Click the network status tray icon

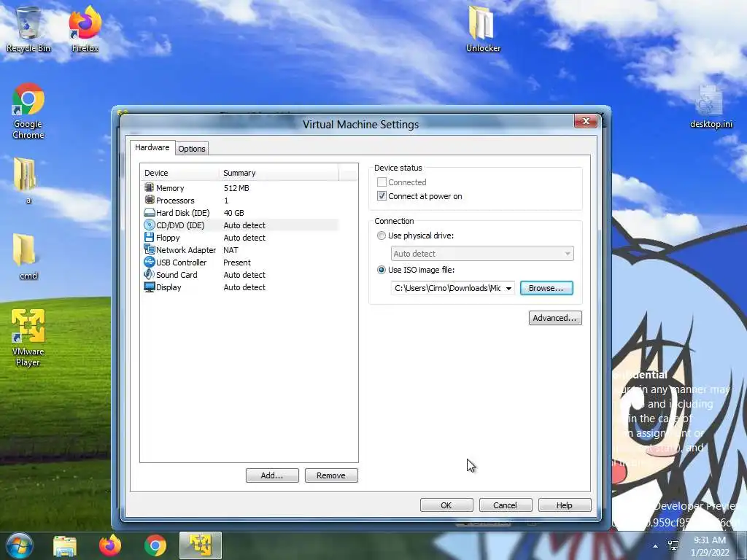coord(673,545)
